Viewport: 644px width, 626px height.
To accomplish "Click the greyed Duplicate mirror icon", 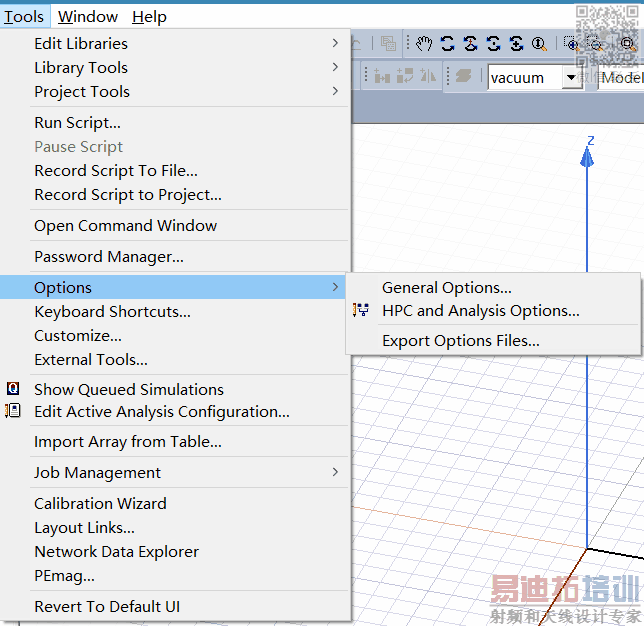I will 428,76.
